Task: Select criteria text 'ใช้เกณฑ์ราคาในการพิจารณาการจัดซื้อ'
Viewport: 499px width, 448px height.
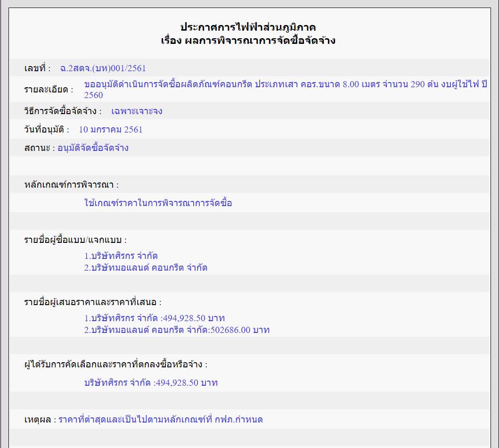Action: pos(158,203)
